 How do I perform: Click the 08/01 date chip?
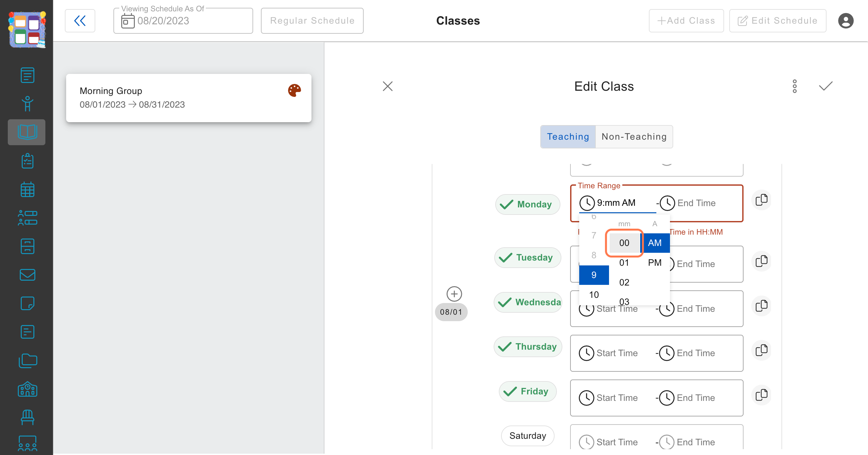point(451,312)
